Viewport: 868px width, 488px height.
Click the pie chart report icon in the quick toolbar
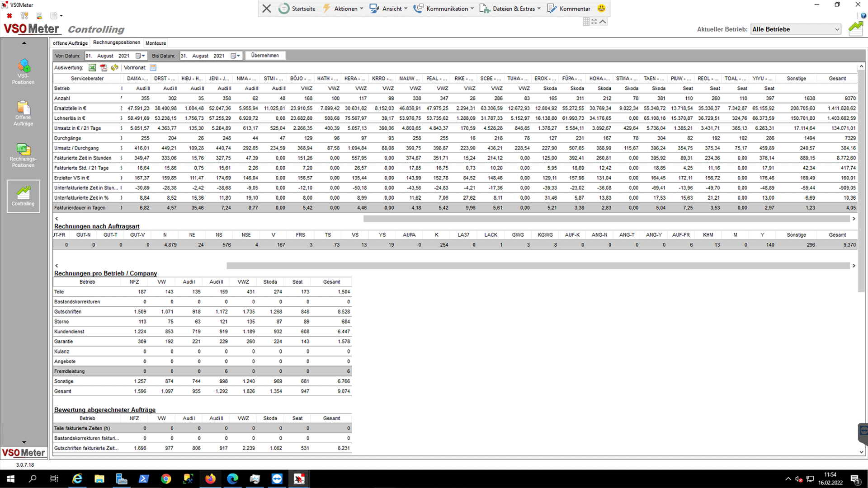point(39,16)
